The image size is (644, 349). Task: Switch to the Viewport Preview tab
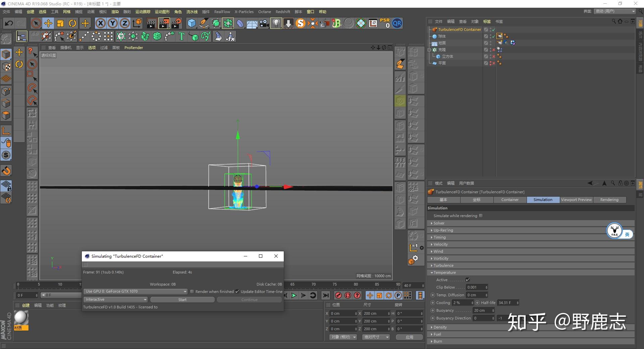576,200
